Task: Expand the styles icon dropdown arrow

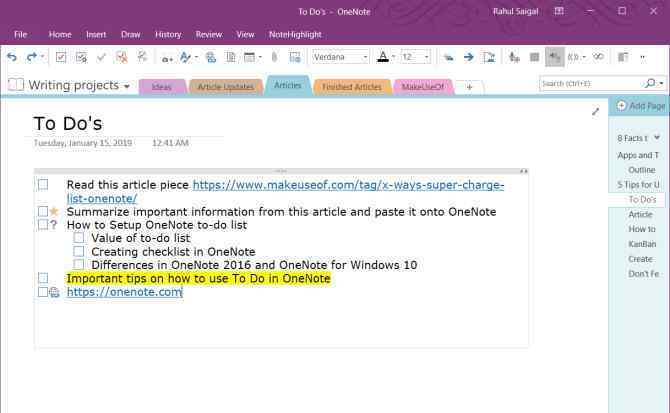Action: (197, 57)
